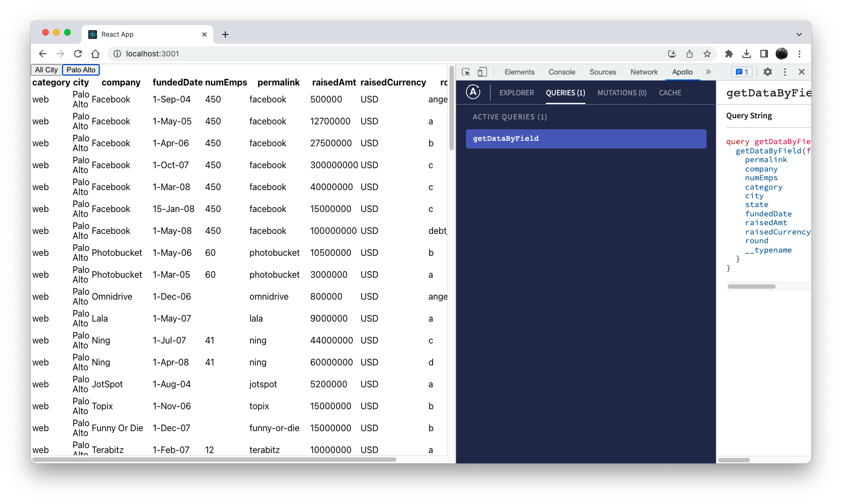The image size is (842, 504).
Task: Toggle the device toolbar icon
Action: [482, 72]
